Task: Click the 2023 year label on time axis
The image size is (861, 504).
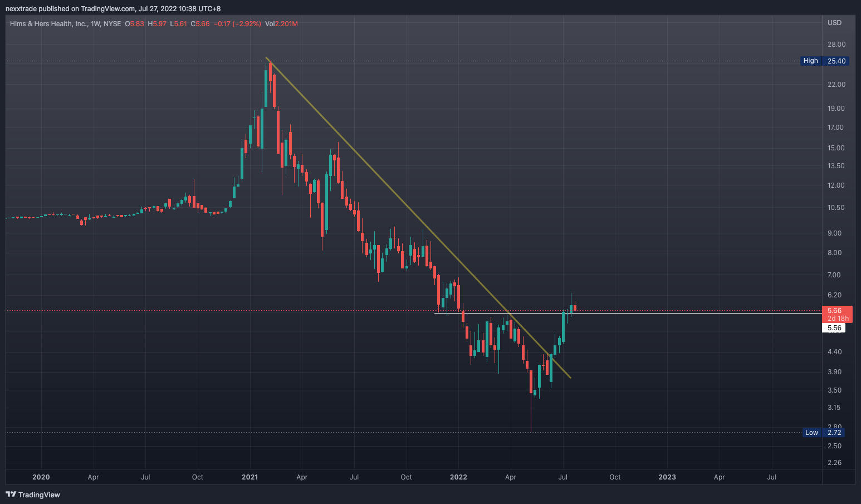Action: [667, 477]
